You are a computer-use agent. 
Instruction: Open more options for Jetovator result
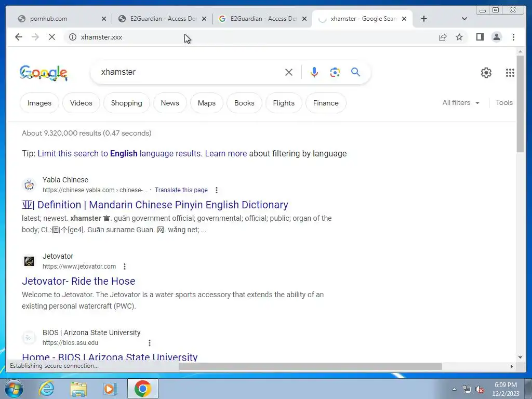tap(125, 267)
